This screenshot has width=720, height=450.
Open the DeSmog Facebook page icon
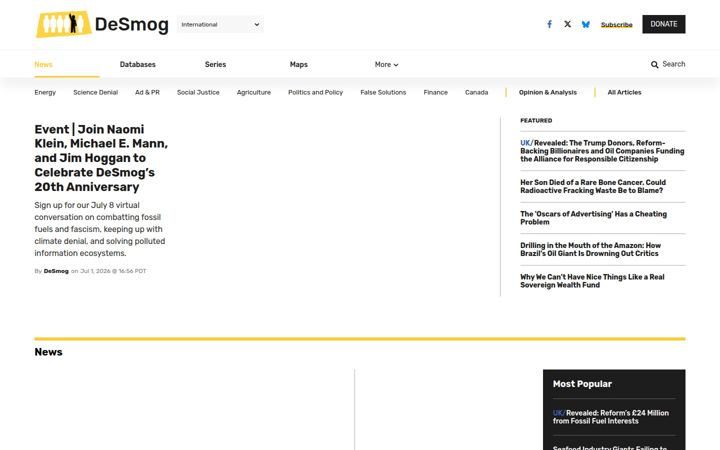pos(549,24)
